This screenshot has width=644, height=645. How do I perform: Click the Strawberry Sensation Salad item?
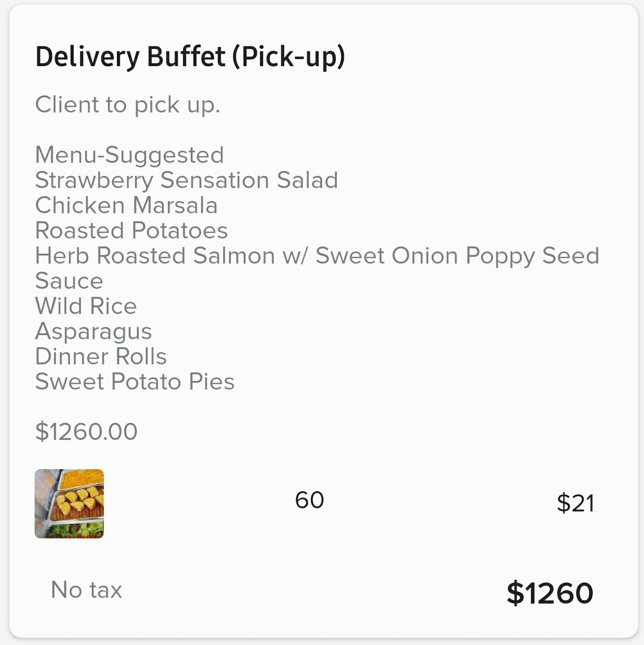pyautogui.click(x=186, y=180)
